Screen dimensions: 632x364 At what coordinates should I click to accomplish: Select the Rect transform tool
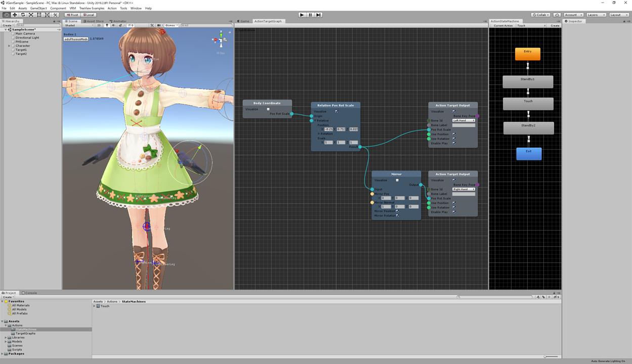pos(39,15)
